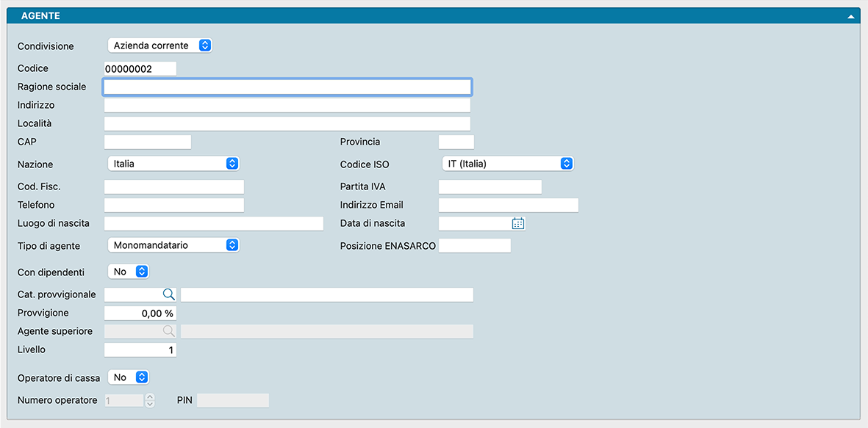Click the Cod. Fisc. input field

point(174,187)
